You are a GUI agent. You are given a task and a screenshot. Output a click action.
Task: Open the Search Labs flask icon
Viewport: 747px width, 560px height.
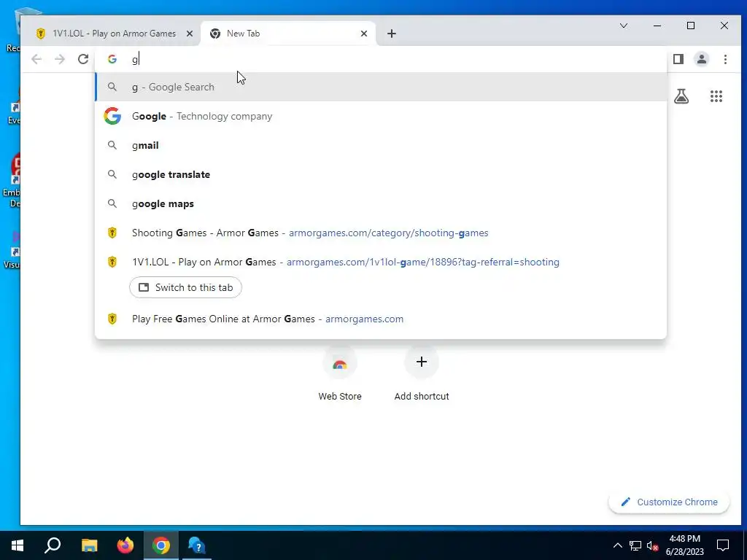pyautogui.click(x=681, y=96)
